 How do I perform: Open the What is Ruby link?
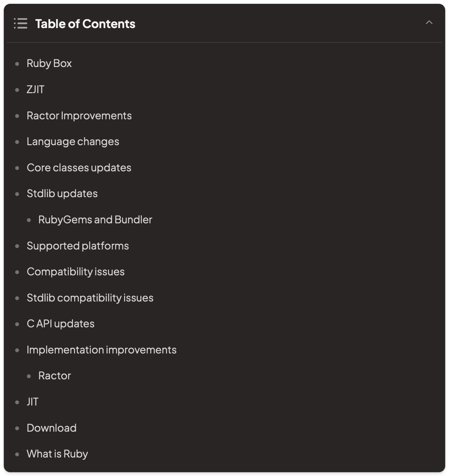click(x=57, y=454)
